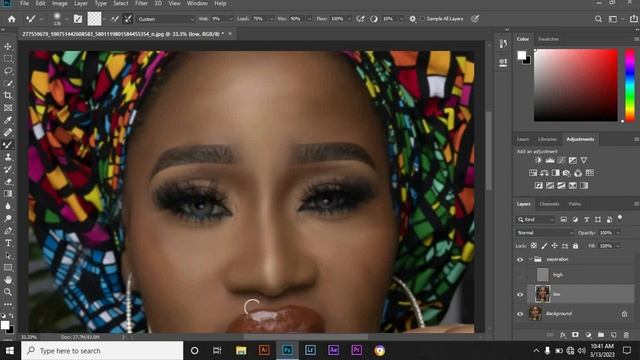Image resolution: width=640 pixels, height=360 pixels.
Task: Collapse the seperation group
Action: [530, 260]
